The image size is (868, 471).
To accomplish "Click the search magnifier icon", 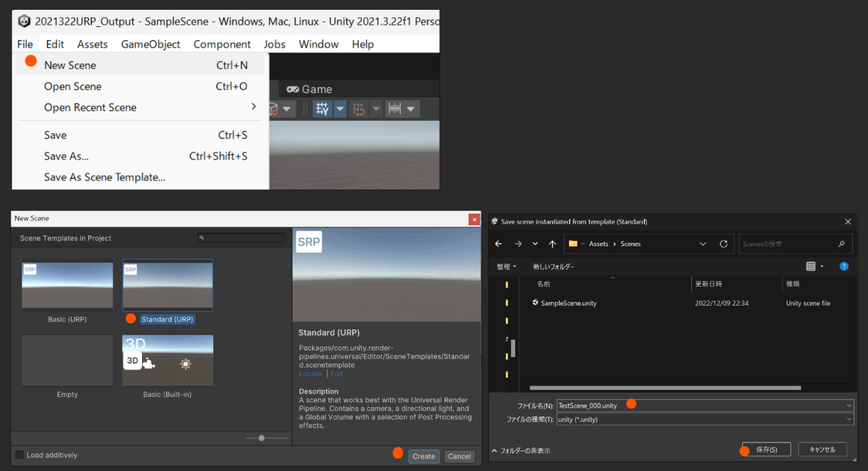I will coord(841,244).
